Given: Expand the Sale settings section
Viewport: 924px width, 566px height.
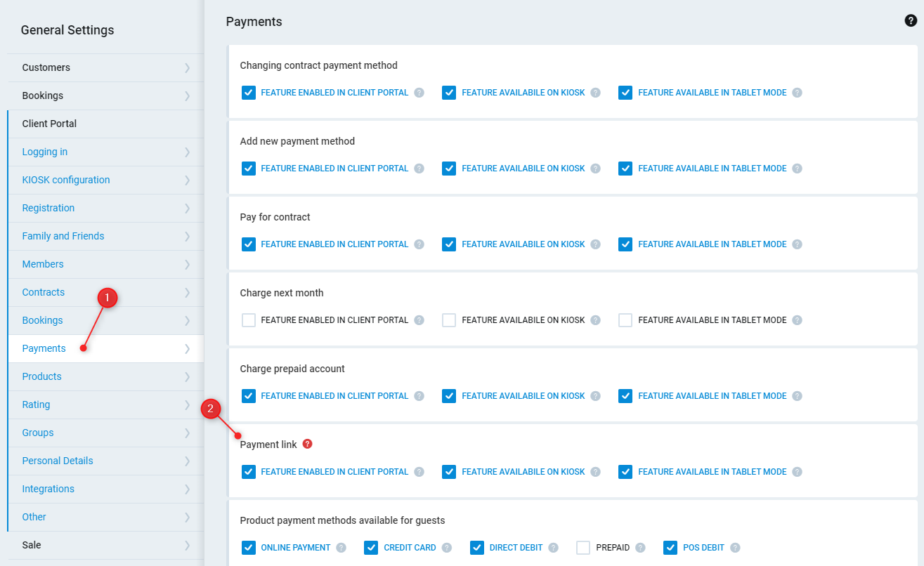Looking at the screenshot, I should [105, 545].
